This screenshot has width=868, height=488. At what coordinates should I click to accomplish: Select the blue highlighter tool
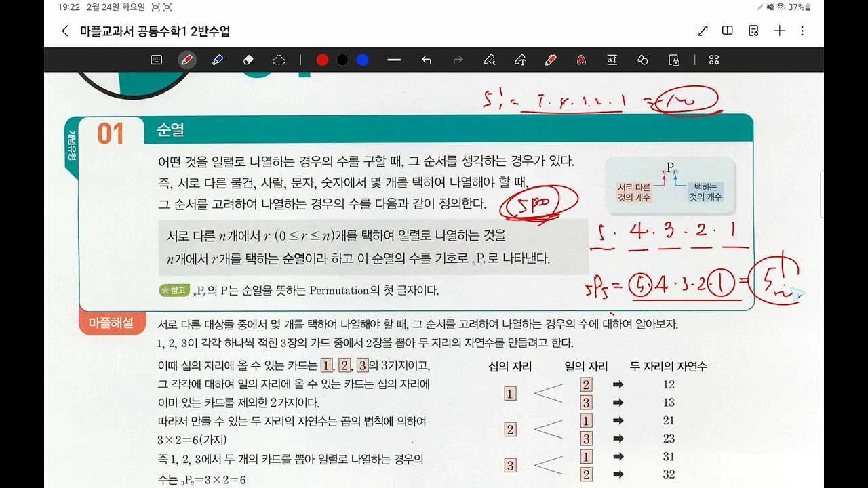(218, 60)
